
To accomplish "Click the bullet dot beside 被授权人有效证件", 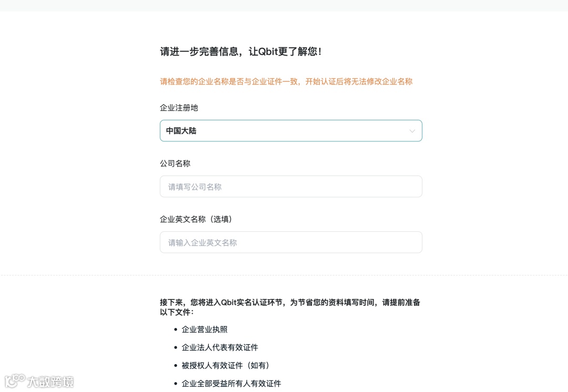I will click(176, 365).
